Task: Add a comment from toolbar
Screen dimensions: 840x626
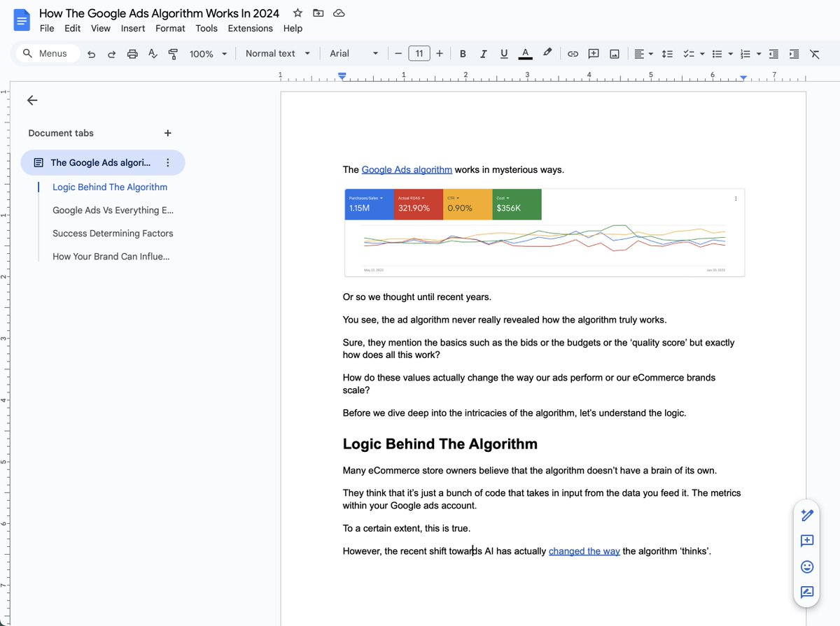Action: tap(594, 54)
